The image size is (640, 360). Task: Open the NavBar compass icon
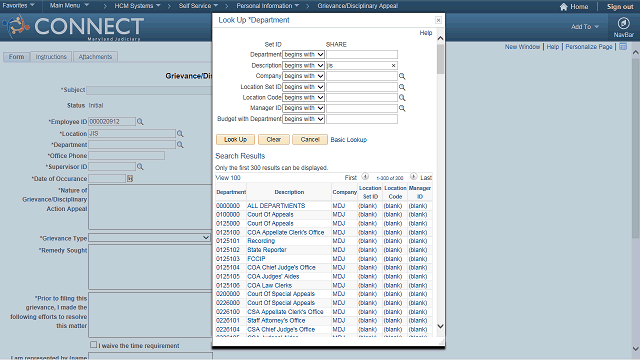[623, 23]
